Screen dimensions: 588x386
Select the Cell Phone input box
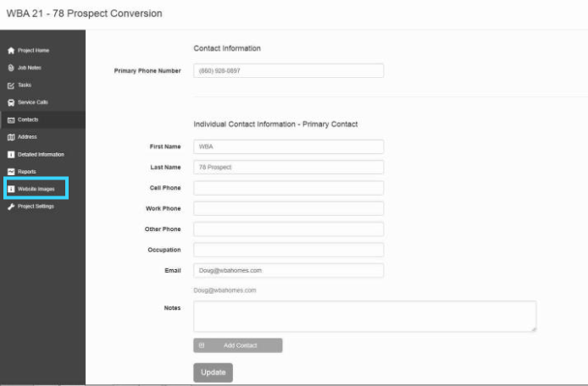click(x=288, y=188)
